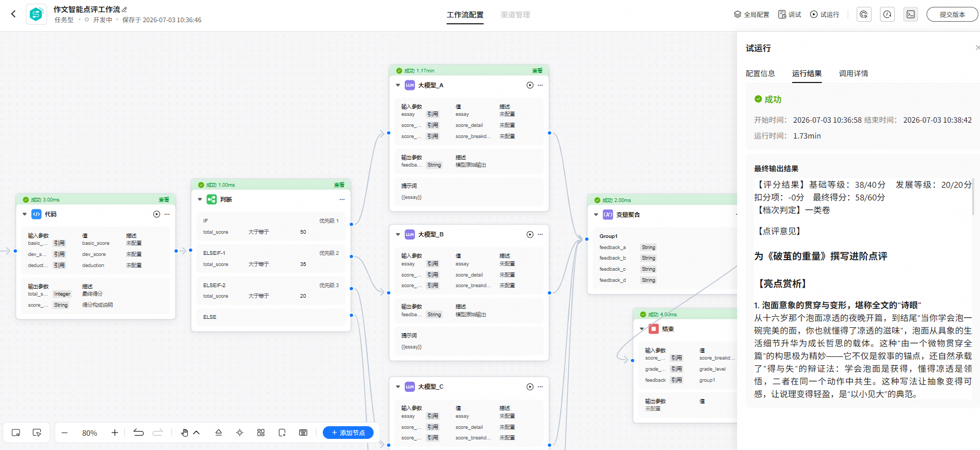Edit the workflow name via pencil icon
980x450 pixels.
(124, 10)
